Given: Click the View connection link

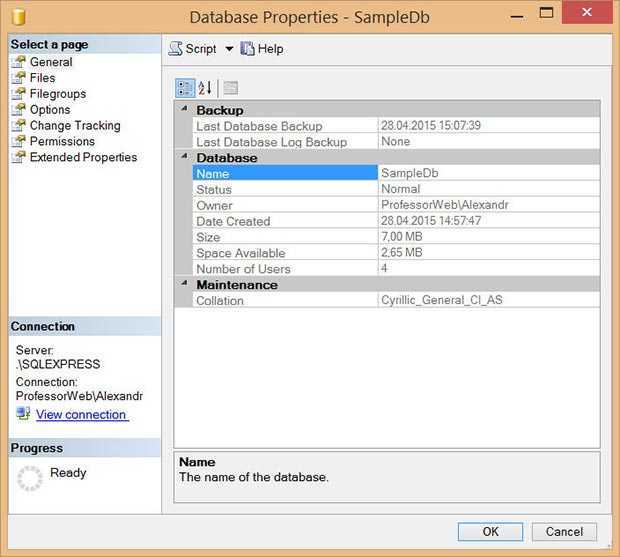Looking at the screenshot, I should tap(81, 414).
